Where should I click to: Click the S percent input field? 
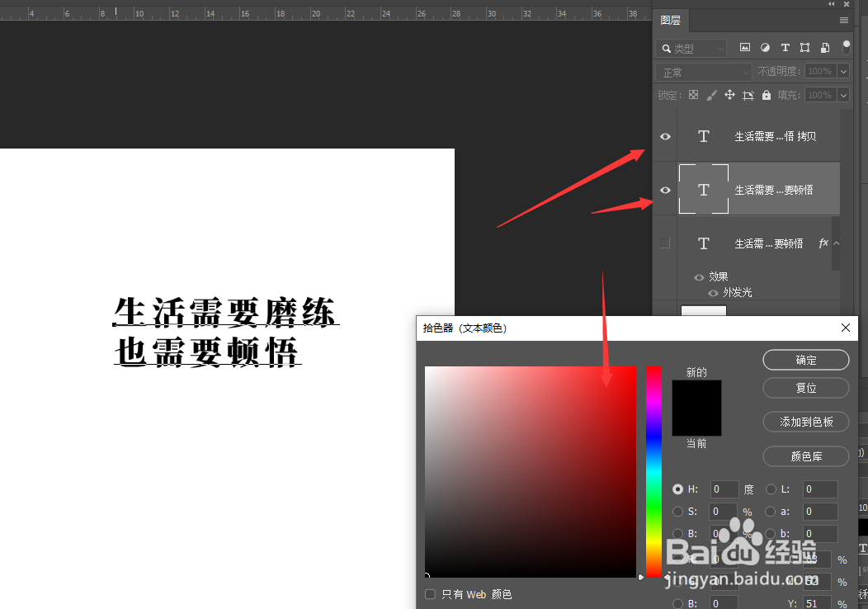[x=724, y=512]
